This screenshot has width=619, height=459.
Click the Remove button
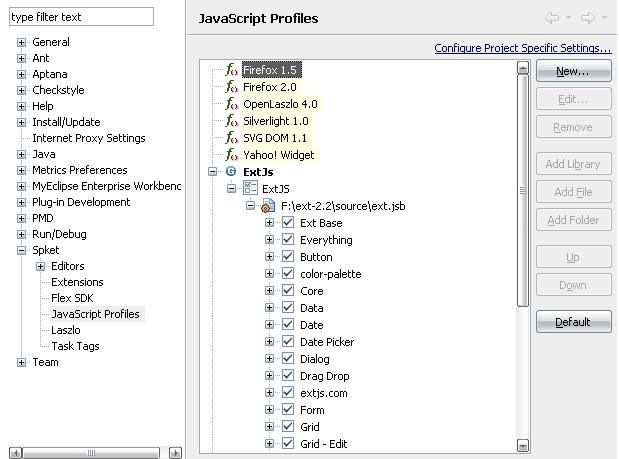tap(574, 127)
